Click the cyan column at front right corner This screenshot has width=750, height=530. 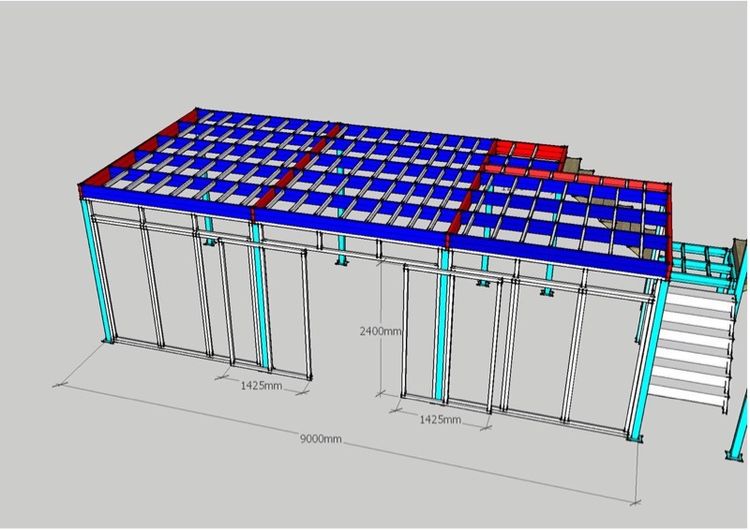[x=642, y=365]
